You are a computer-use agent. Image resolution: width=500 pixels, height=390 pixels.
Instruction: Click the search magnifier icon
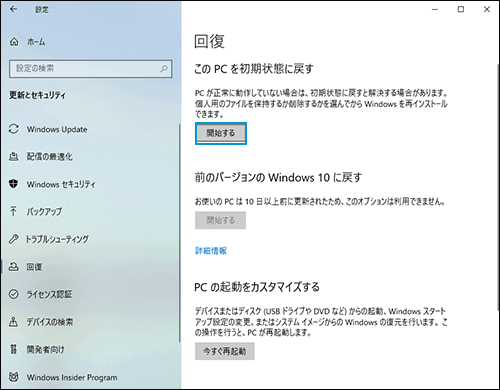(x=164, y=69)
